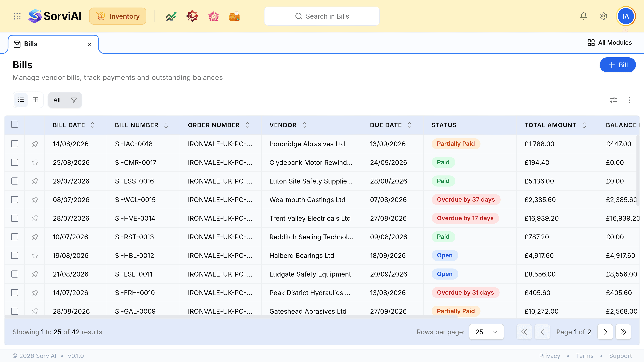Click the Status column header
The height and width of the screenshot is (362, 644).
click(444, 125)
